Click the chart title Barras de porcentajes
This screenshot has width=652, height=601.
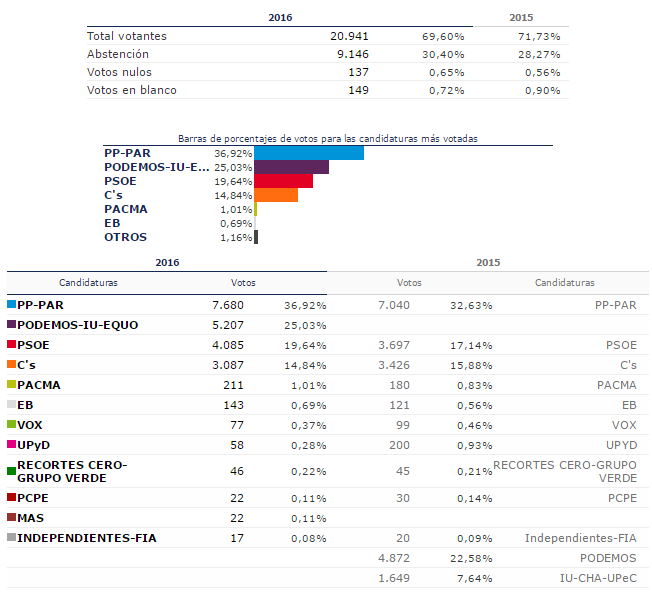[328, 139]
